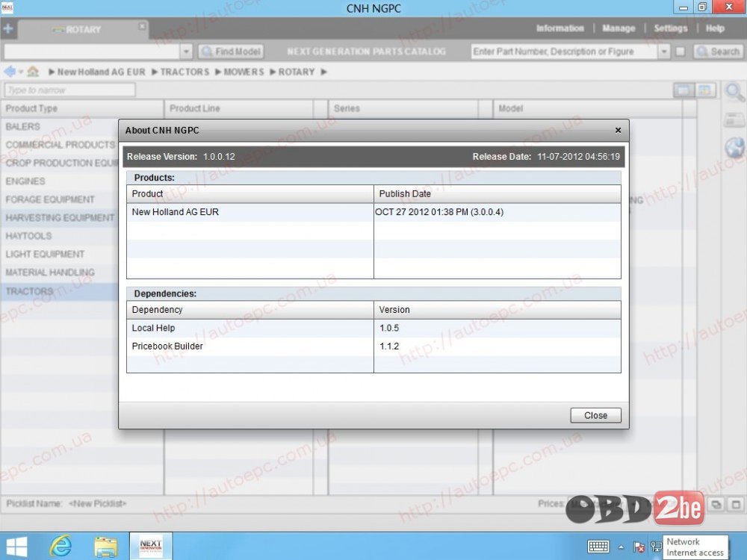Image resolution: width=747 pixels, height=560 pixels.
Task: Click the magnifier icon in right sidebar
Action: pyautogui.click(x=734, y=91)
